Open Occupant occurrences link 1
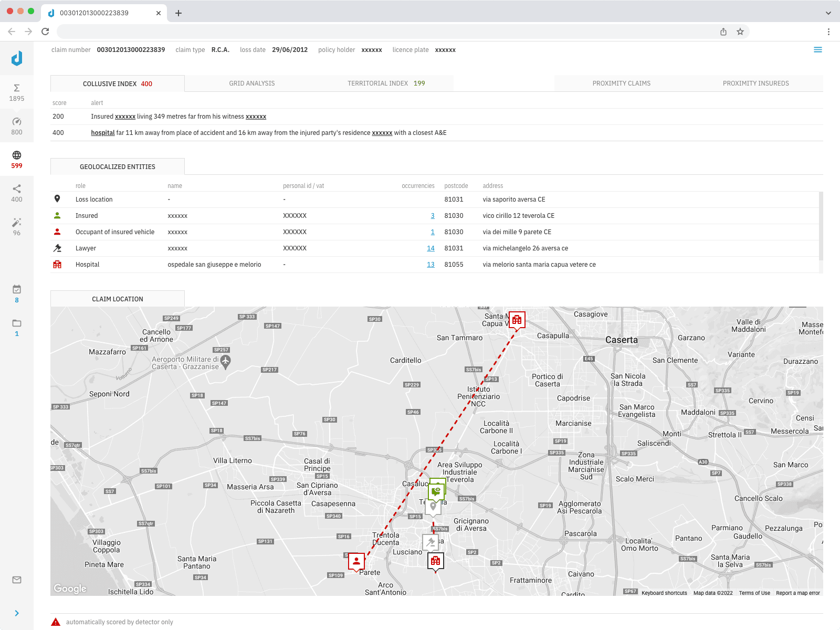The width and height of the screenshot is (840, 630). [x=433, y=232]
